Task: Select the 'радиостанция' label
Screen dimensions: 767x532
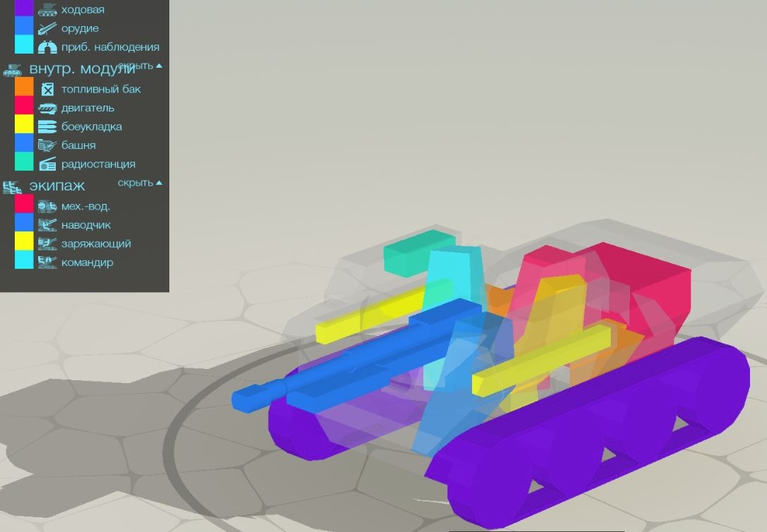Action: (x=98, y=164)
